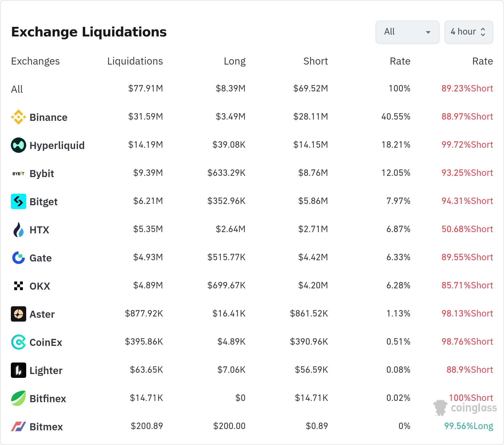
Task: Click the Aster logo icon
Action: click(19, 314)
